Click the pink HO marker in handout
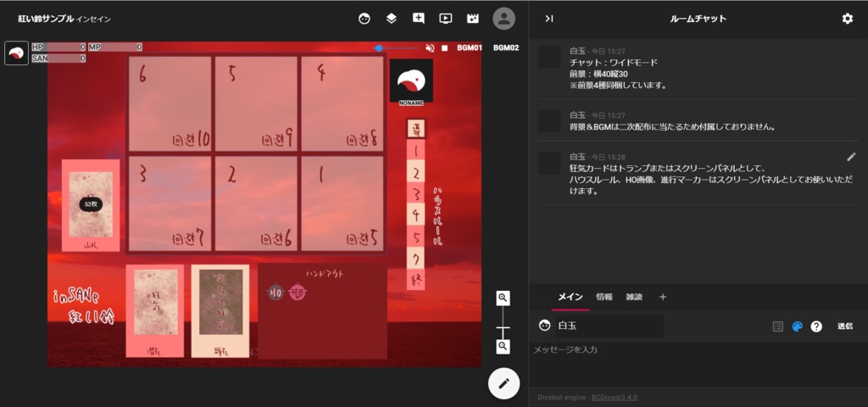 point(298,293)
